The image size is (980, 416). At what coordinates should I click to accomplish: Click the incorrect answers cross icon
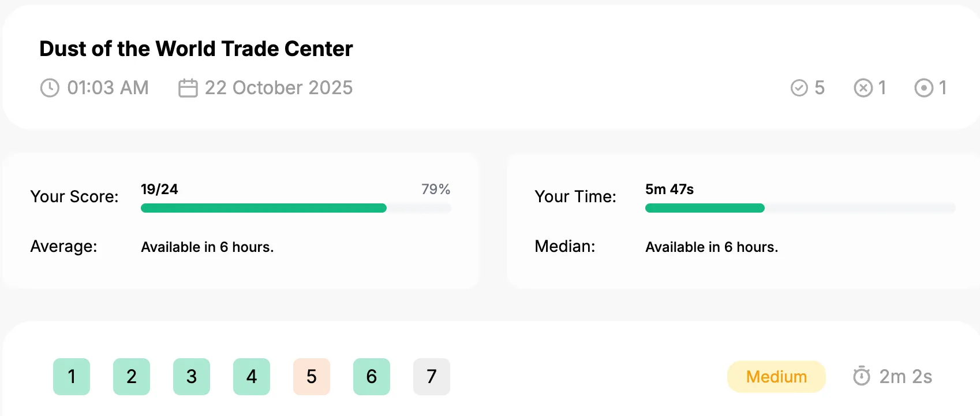(x=863, y=88)
